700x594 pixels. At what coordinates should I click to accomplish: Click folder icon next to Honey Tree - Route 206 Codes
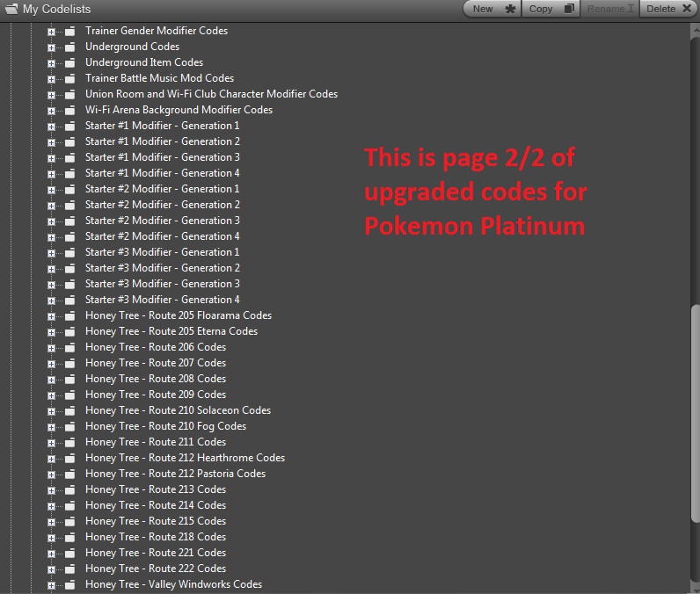click(x=69, y=348)
